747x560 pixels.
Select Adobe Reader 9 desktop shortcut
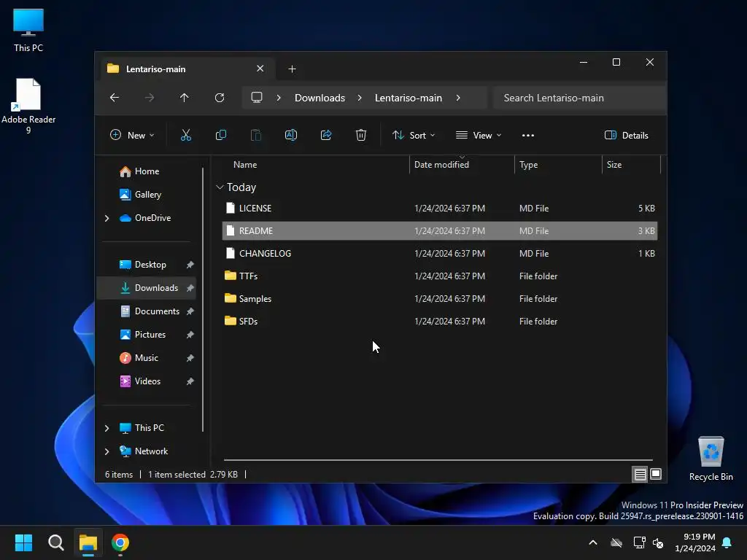[x=28, y=106]
